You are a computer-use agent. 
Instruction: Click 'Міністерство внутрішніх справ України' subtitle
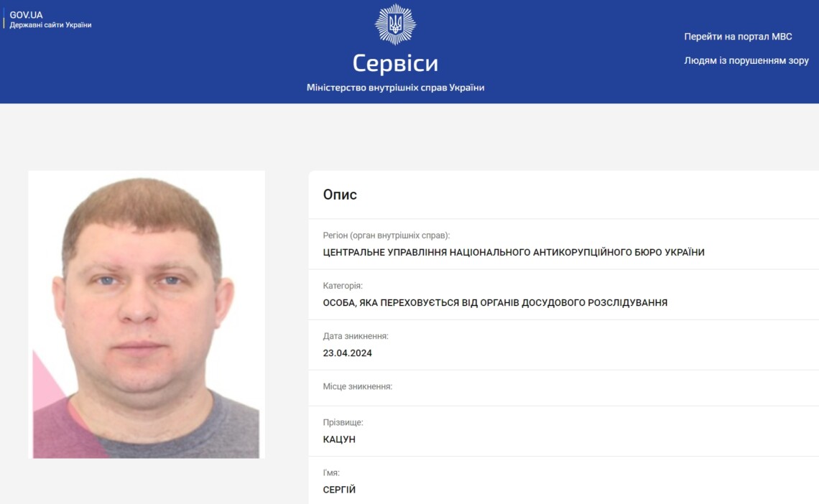395,88
